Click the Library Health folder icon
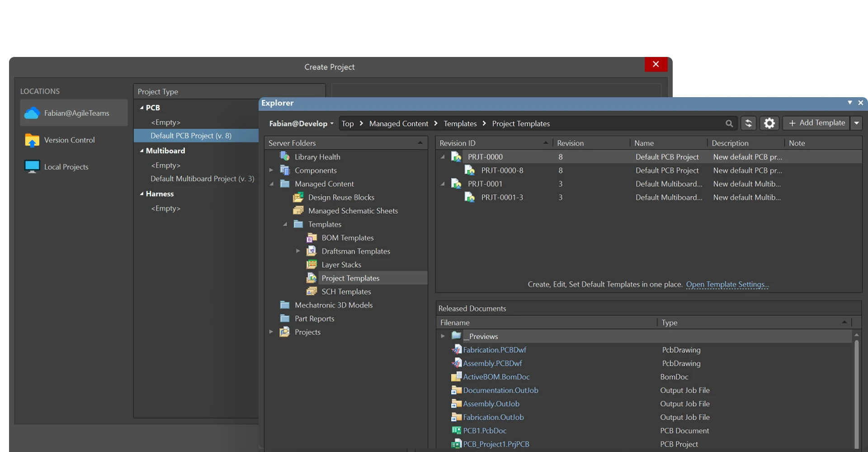 point(285,156)
